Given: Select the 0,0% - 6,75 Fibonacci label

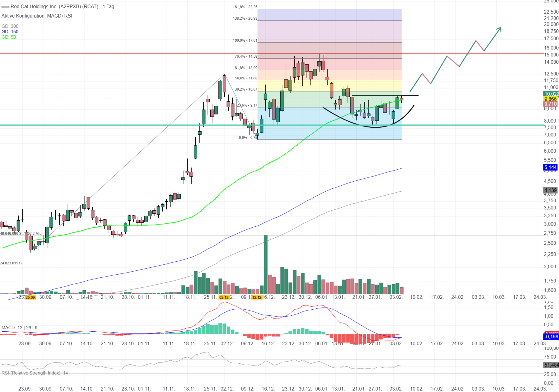Looking at the screenshot, I should click(x=248, y=138).
